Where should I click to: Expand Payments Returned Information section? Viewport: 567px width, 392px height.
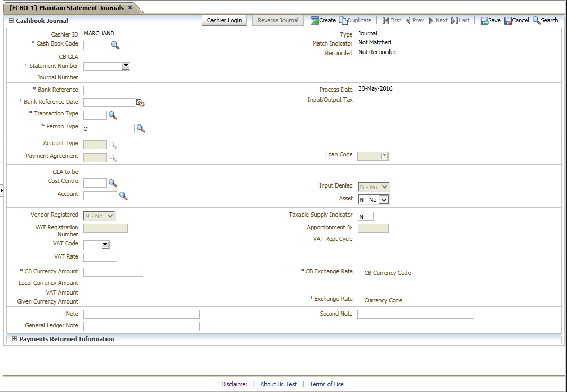[14, 339]
